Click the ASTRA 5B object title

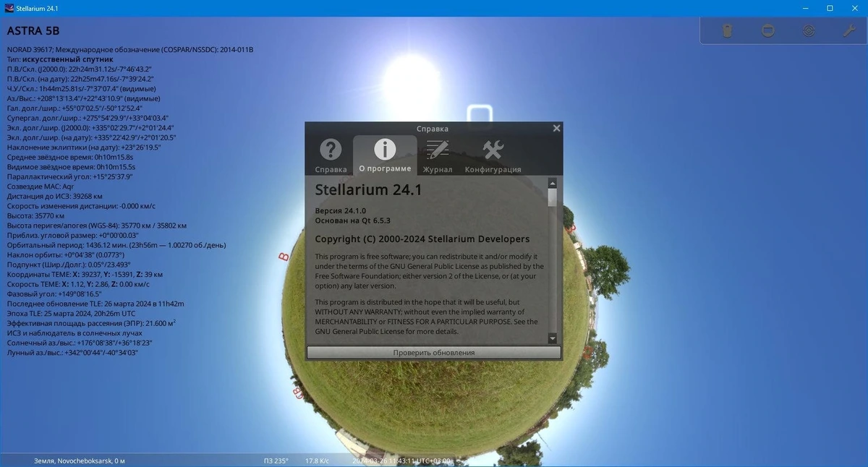pos(33,31)
